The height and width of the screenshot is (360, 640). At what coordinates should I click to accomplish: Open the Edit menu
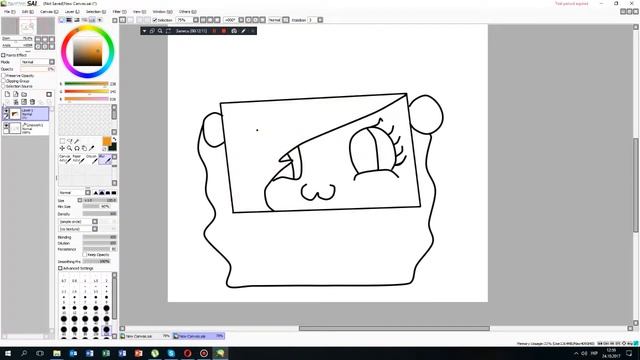pyautogui.click(x=27, y=12)
